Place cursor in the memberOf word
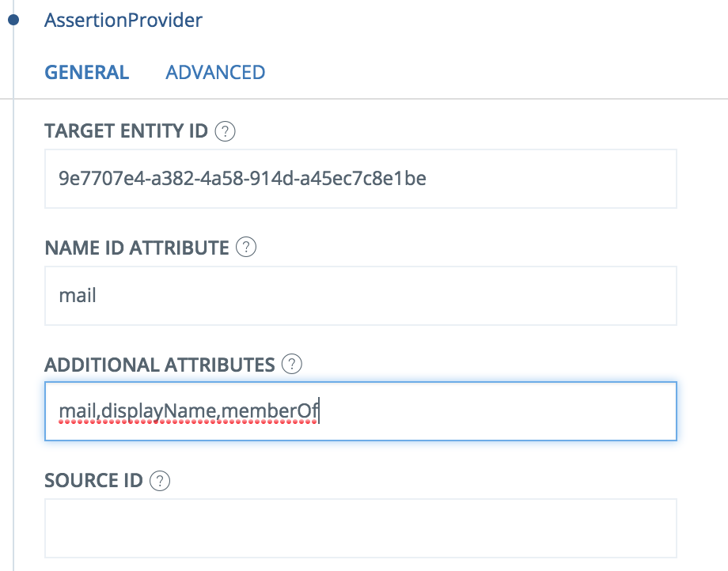 pos(270,411)
